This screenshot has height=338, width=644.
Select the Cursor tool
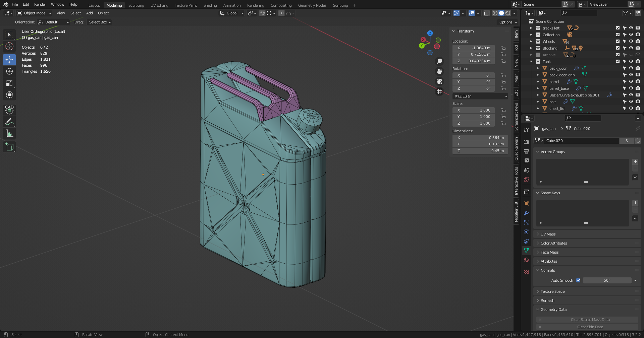click(9, 46)
